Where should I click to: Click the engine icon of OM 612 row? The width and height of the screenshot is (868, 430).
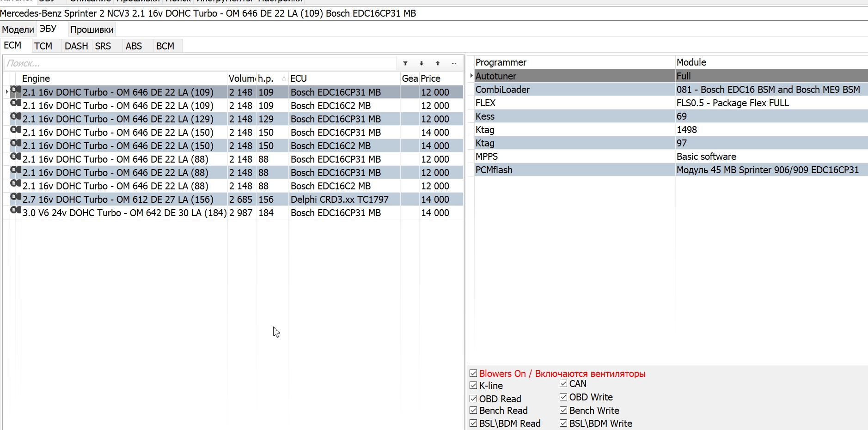coord(16,197)
